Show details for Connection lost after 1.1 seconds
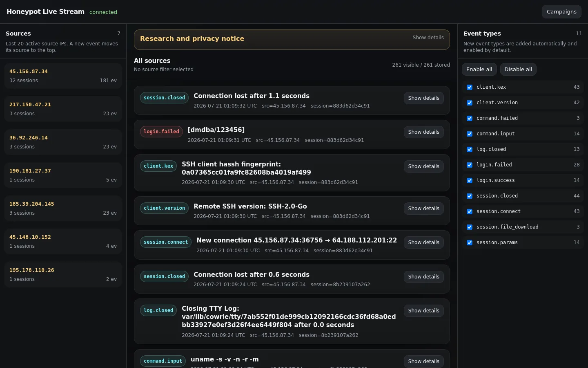 423,98
